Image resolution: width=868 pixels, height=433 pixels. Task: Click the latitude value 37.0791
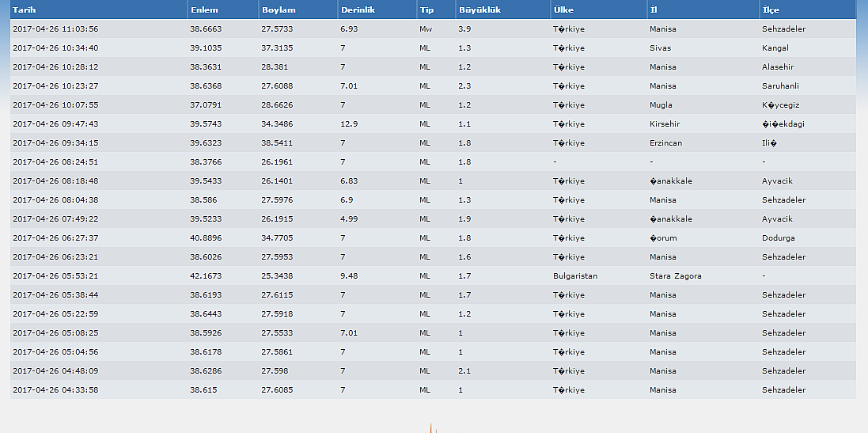(x=206, y=104)
